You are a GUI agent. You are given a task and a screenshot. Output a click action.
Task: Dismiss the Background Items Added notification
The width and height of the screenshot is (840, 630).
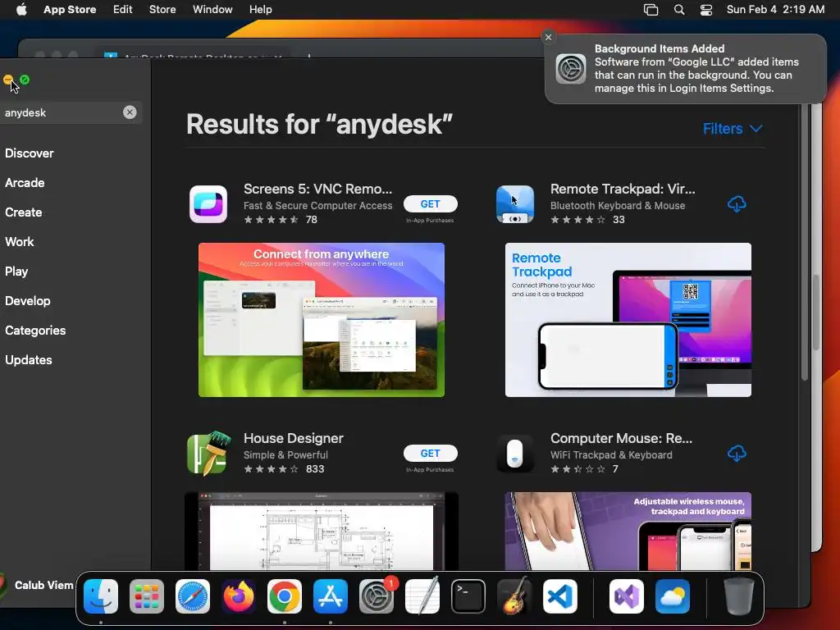pos(548,38)
